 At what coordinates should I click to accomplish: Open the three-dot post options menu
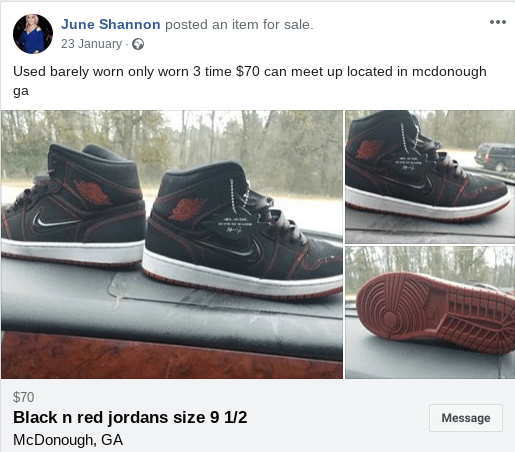(498, 22)
